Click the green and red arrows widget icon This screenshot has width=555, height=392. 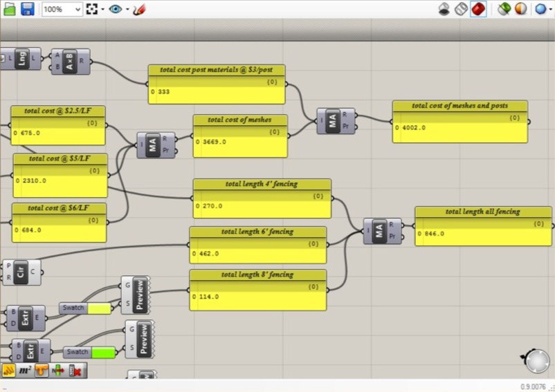coord(58,371)
